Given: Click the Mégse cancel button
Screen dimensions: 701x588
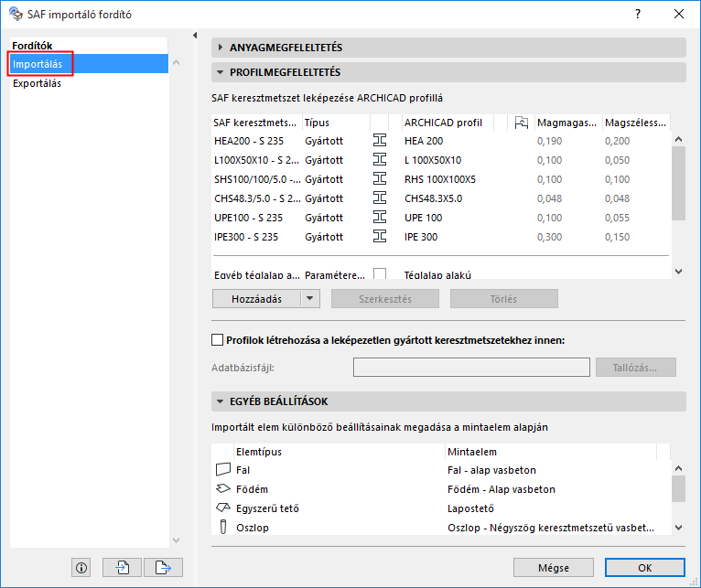Looking at the screenshot, I should pyautogui.click(x=554, y=568).
